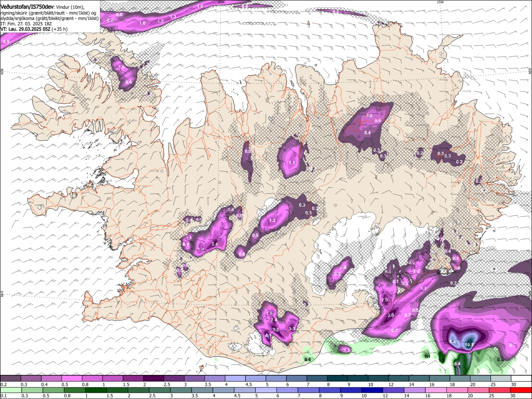Click the 3.0 snowfall value on map
This screenshot has height=399, width=532.
point(391,315)
